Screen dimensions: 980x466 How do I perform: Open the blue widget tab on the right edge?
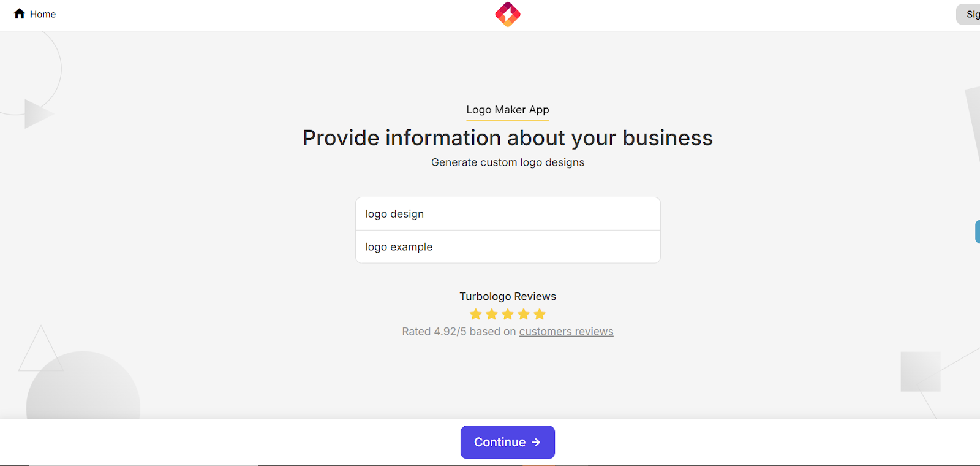click(x=977, y=231)
